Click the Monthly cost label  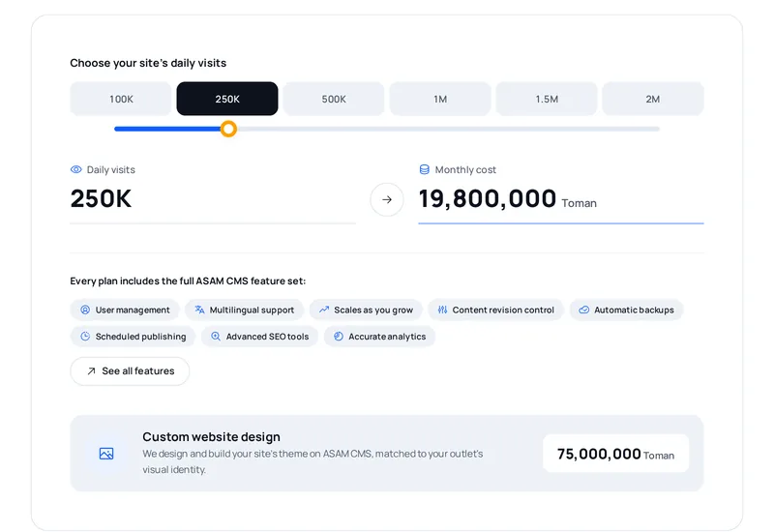click(465, 170)
